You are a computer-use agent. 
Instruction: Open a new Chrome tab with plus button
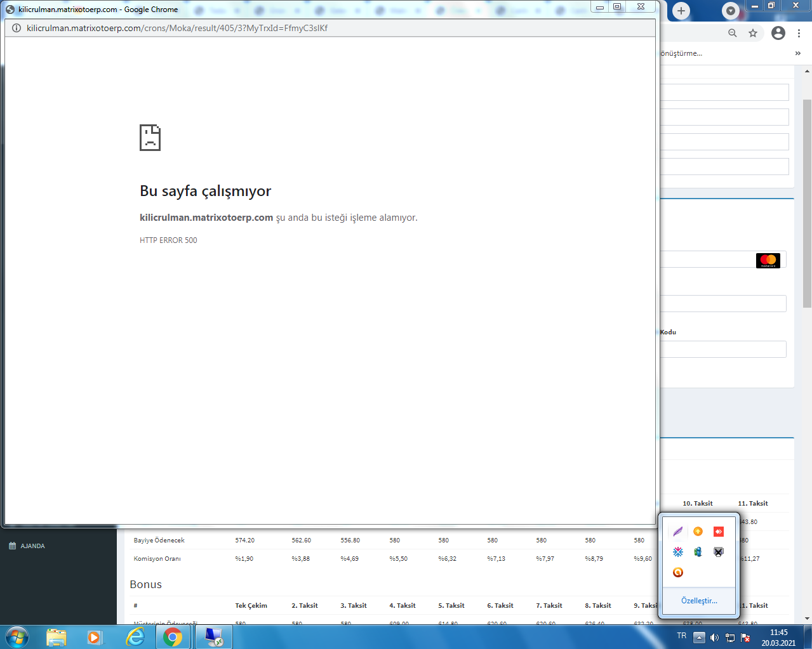tap(681, 11)
